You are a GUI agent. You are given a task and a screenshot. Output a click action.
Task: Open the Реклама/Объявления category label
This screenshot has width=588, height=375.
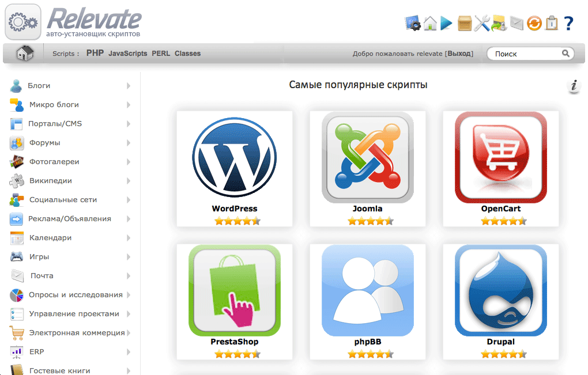click(x=70, y=219)
